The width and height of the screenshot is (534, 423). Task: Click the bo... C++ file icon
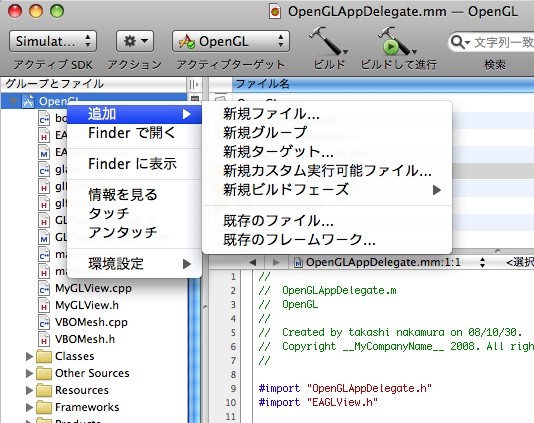(44, 118)
